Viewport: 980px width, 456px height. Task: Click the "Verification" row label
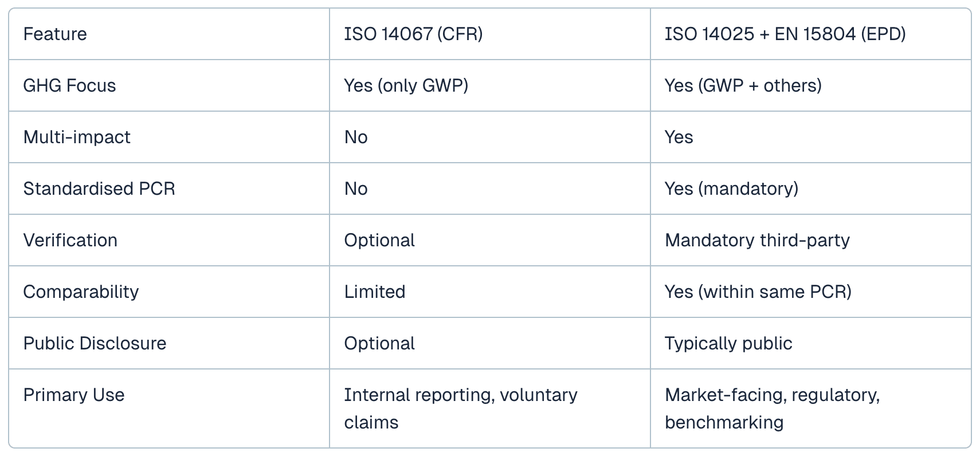70,240
